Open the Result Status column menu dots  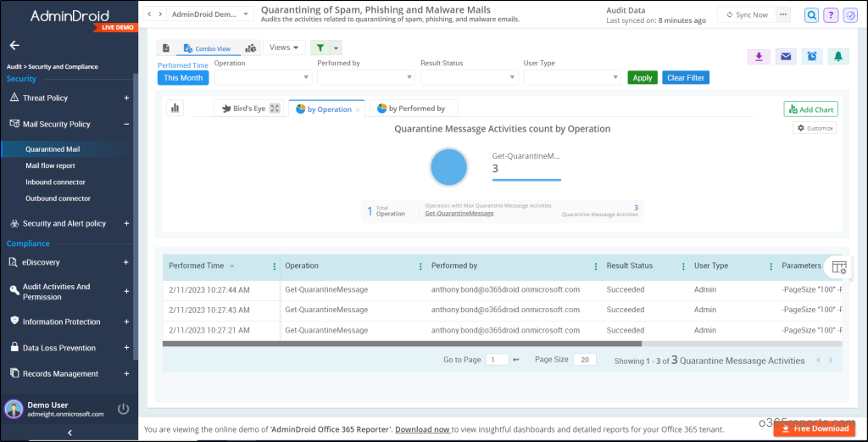coord(683,266)
